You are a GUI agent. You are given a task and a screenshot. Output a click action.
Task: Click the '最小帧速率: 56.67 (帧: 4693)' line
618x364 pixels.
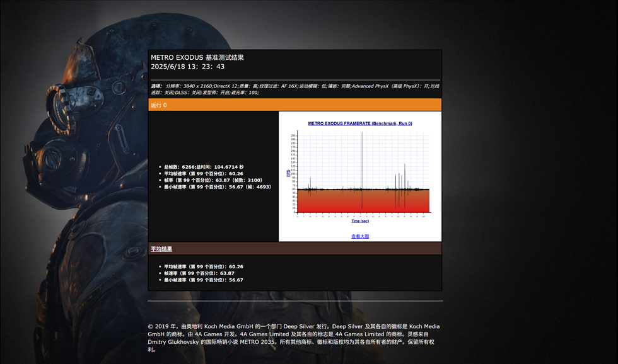(x=218, y=187)
